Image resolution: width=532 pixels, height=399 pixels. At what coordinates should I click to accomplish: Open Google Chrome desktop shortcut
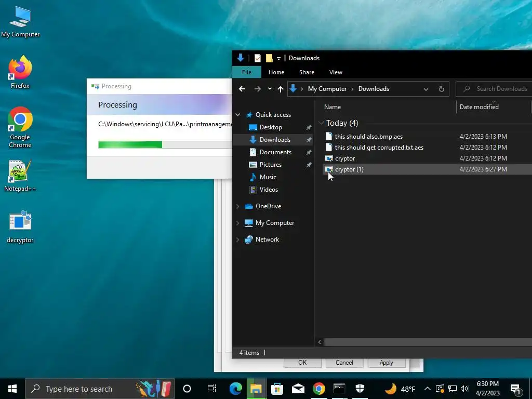pos(20,127)
